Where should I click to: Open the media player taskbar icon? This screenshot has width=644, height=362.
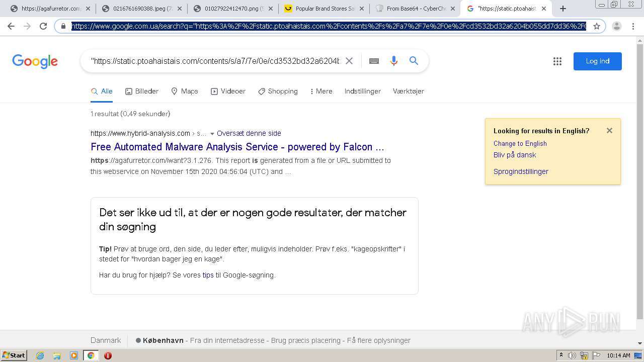point(74,355)
